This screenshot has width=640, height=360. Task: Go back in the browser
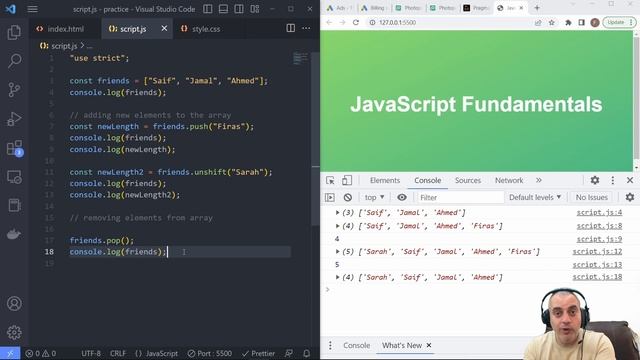coord(329,22)
